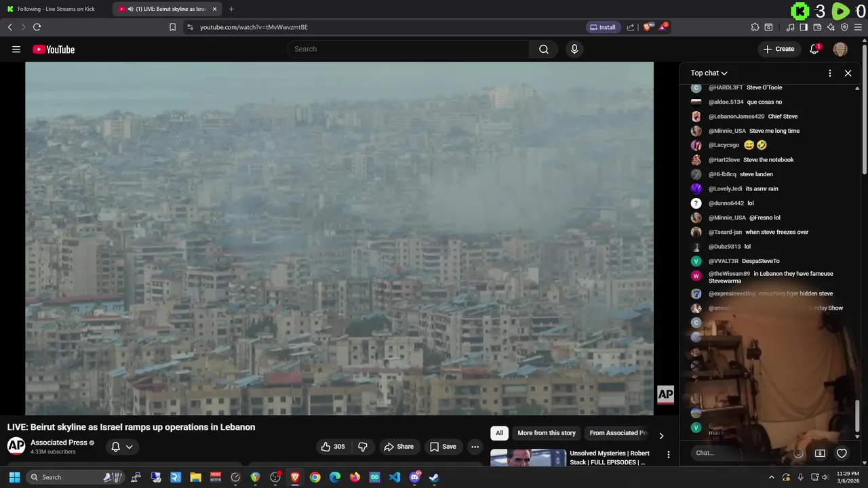Click the live video player

click(x=339, y=239)
